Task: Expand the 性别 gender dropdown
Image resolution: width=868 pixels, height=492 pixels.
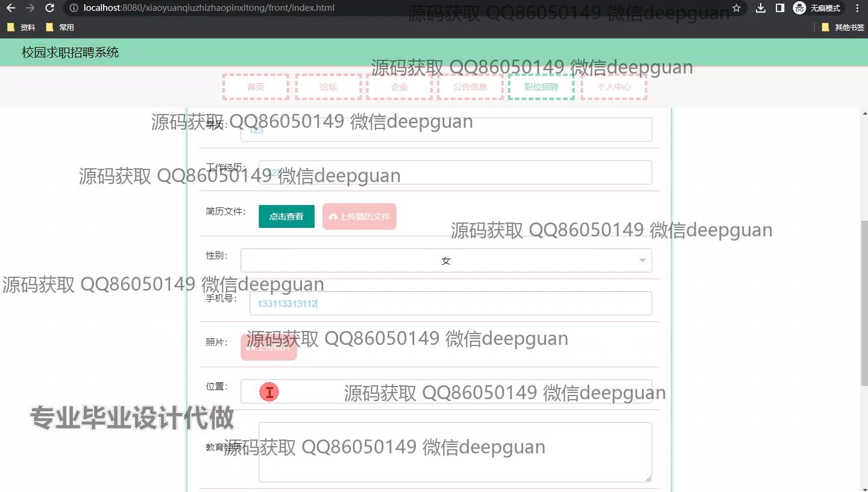Action: 446,260
